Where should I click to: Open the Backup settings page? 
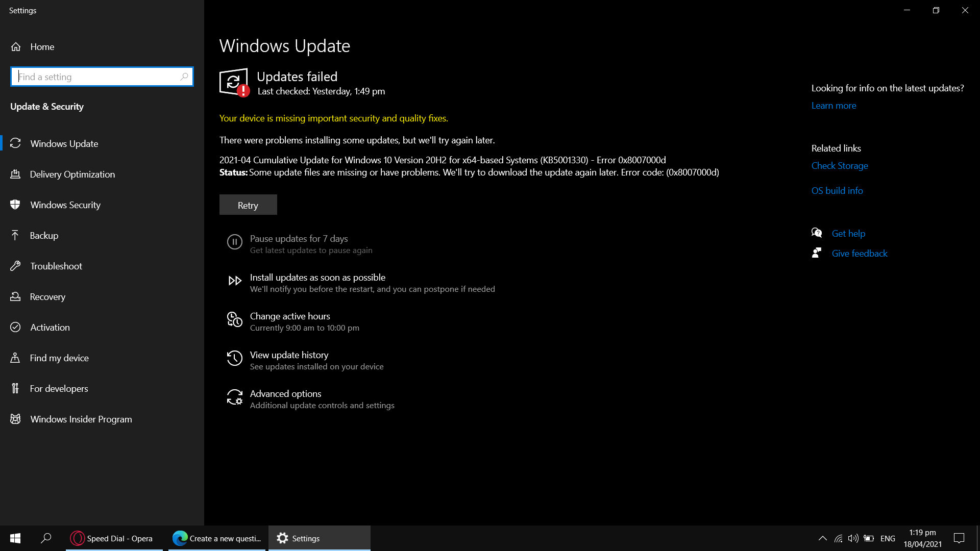[102, 235]
